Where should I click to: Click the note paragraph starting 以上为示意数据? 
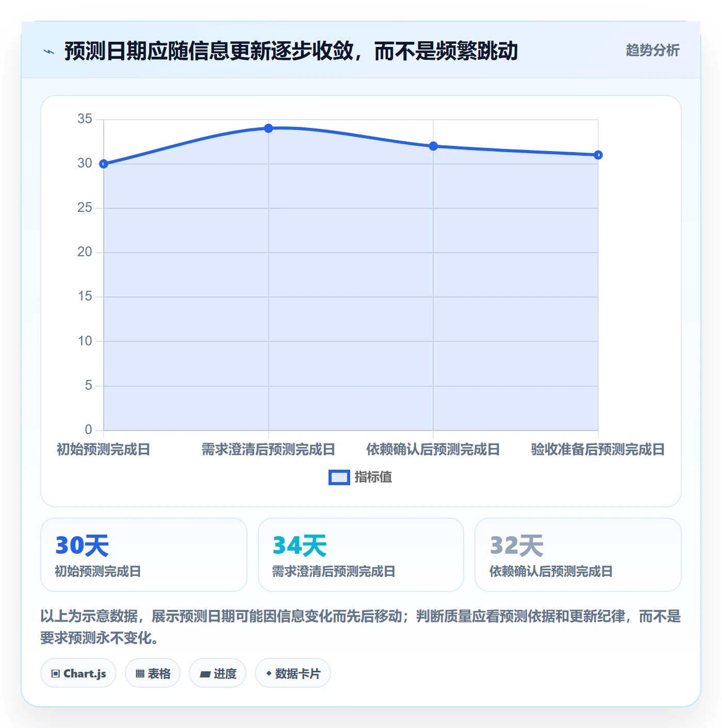click(360, 627)
